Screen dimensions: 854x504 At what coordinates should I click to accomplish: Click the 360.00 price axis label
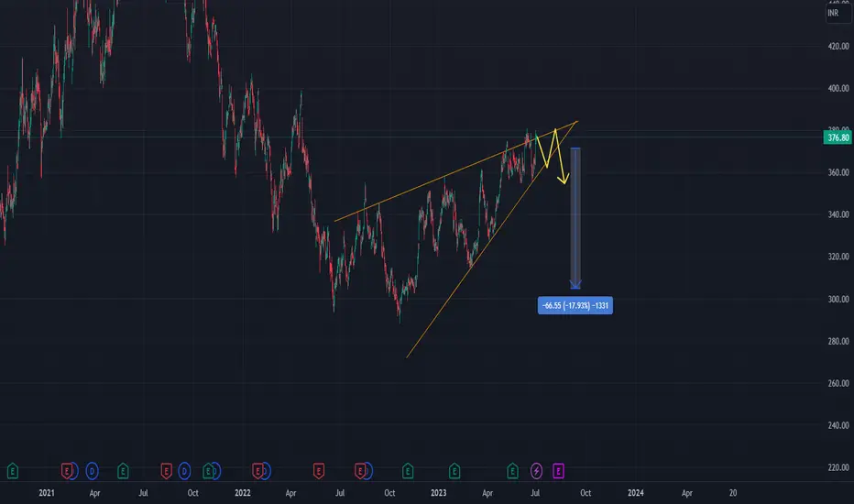point(838,172)
